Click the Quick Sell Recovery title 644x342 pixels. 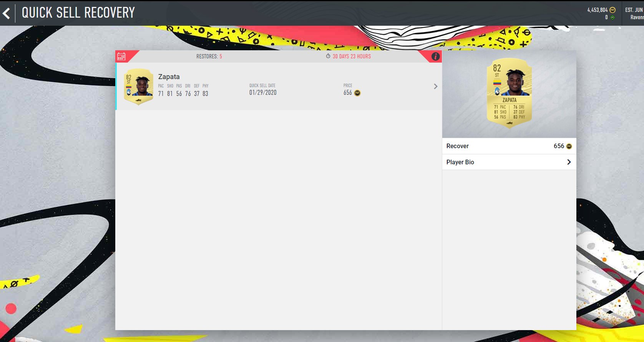click(78, 13)
